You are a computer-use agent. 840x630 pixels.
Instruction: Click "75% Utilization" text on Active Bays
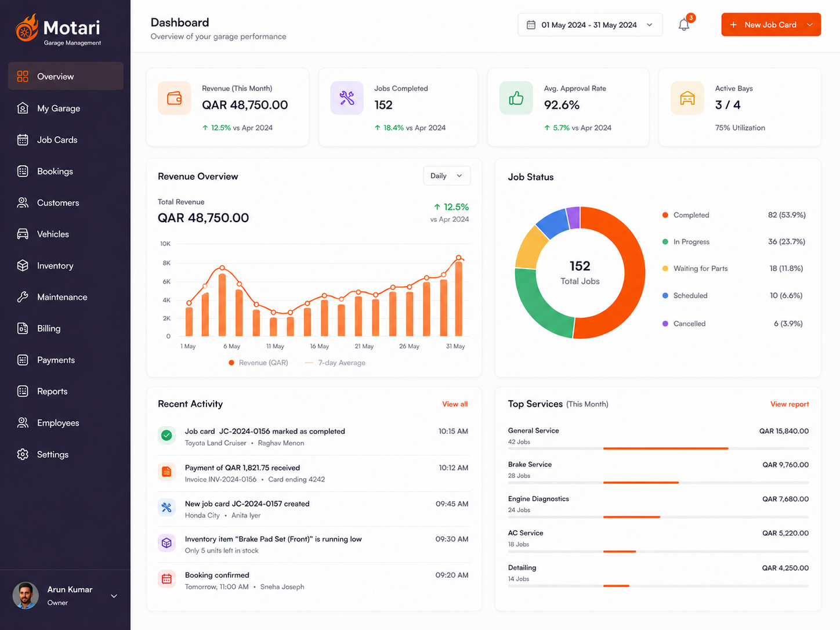pyautogui.click(x=740, y=128)
